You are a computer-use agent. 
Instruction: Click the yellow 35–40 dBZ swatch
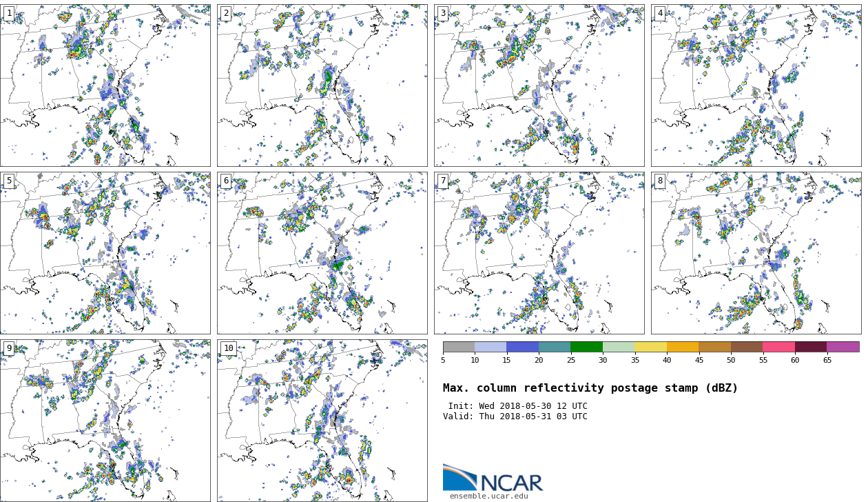[650, 347]
